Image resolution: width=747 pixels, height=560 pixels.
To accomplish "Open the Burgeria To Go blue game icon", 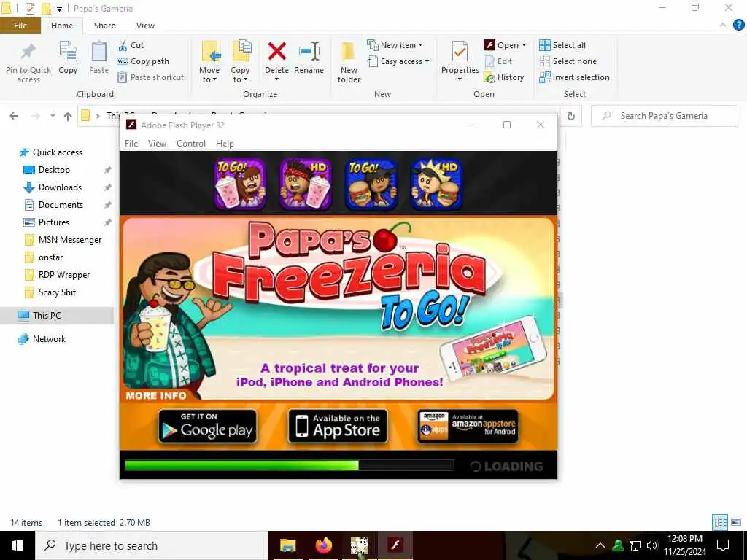I will pos(371,184).
